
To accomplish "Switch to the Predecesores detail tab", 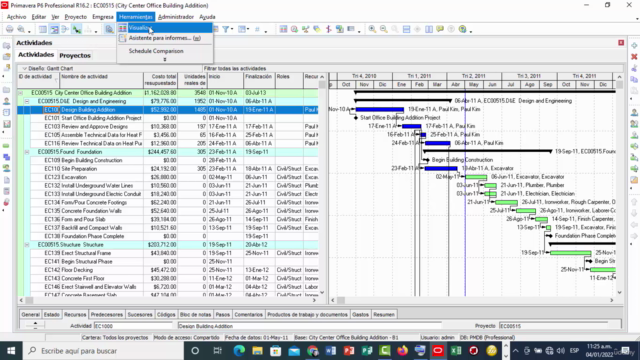I will pyautogui.click(x=107, y=315).
